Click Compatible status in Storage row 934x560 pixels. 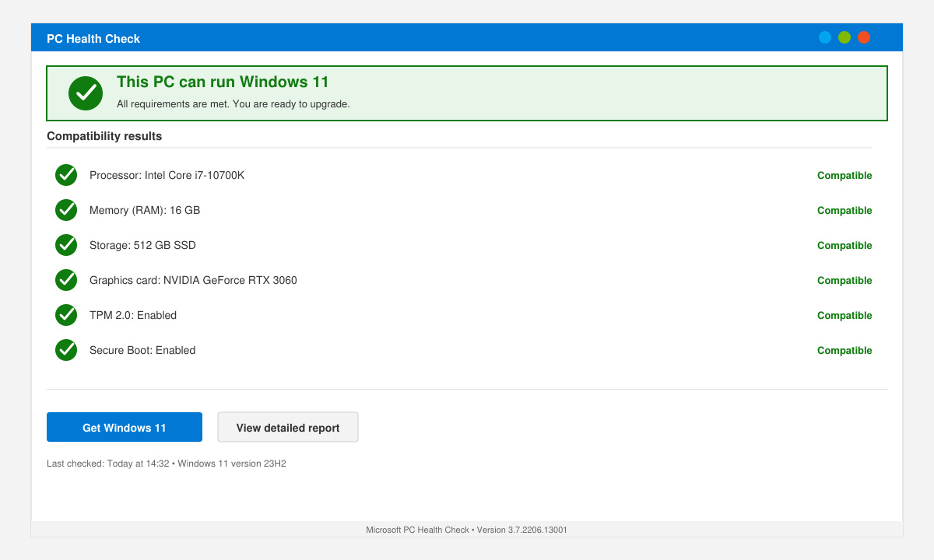point(844,246)
